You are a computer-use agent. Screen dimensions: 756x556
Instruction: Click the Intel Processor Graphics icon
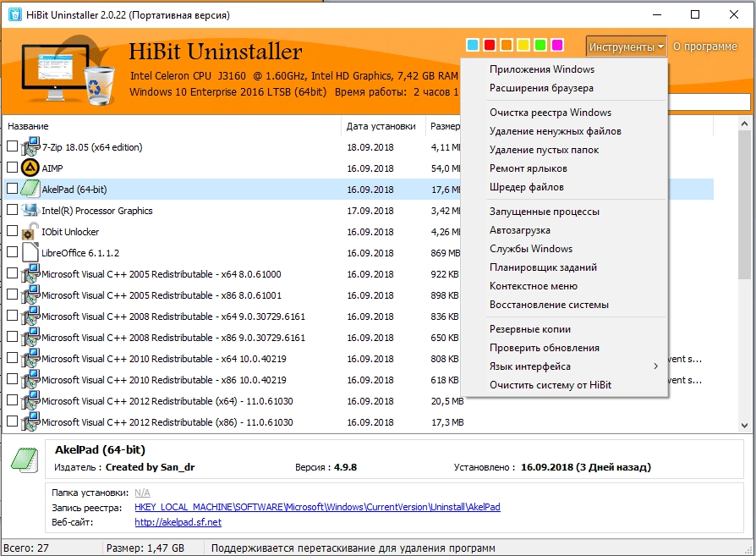[30, 210]
